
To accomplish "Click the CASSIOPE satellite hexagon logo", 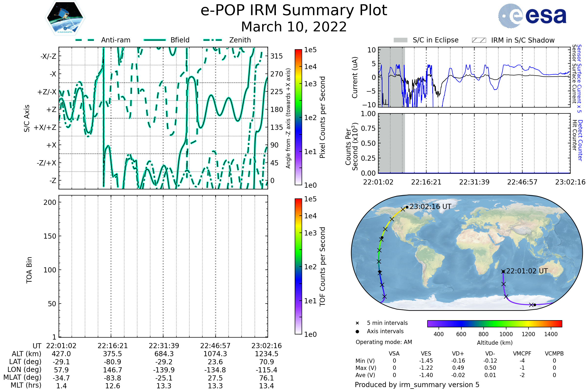I will [65, 18].
